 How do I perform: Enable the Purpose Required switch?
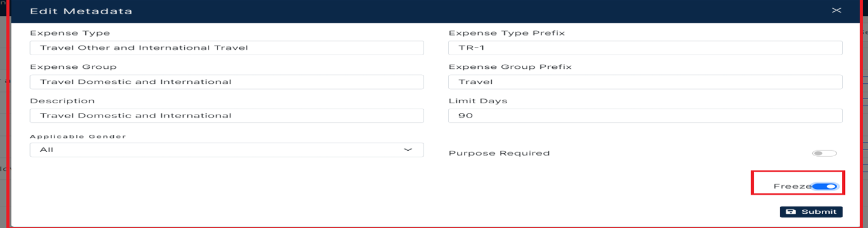click(x=825, y=153)
